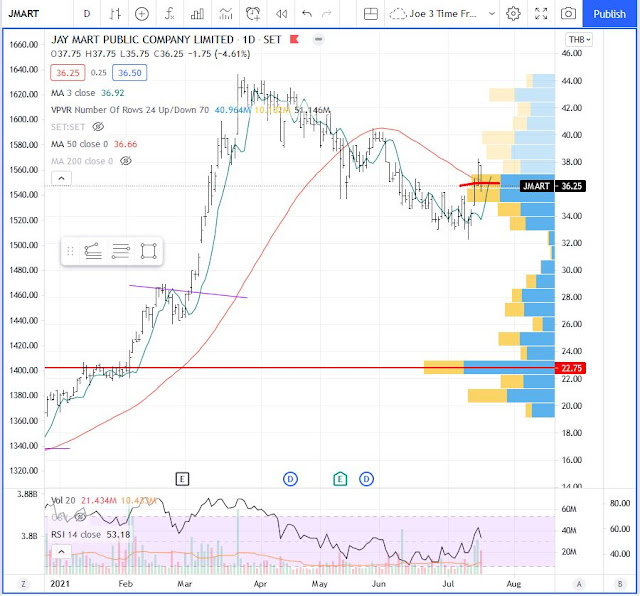Click the Z timezone button at bottom left
Viewport: 640px width, 596px height.
tap(23, 584)
